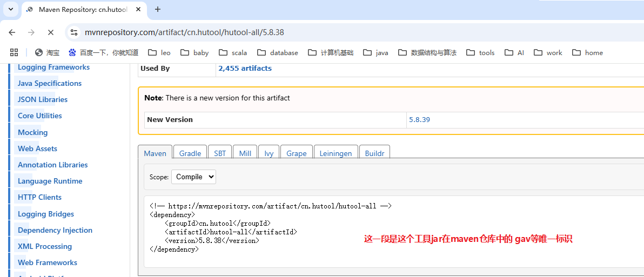Click the 'Scope:' label text
The image size is (644, 277).
pos(159,177)
